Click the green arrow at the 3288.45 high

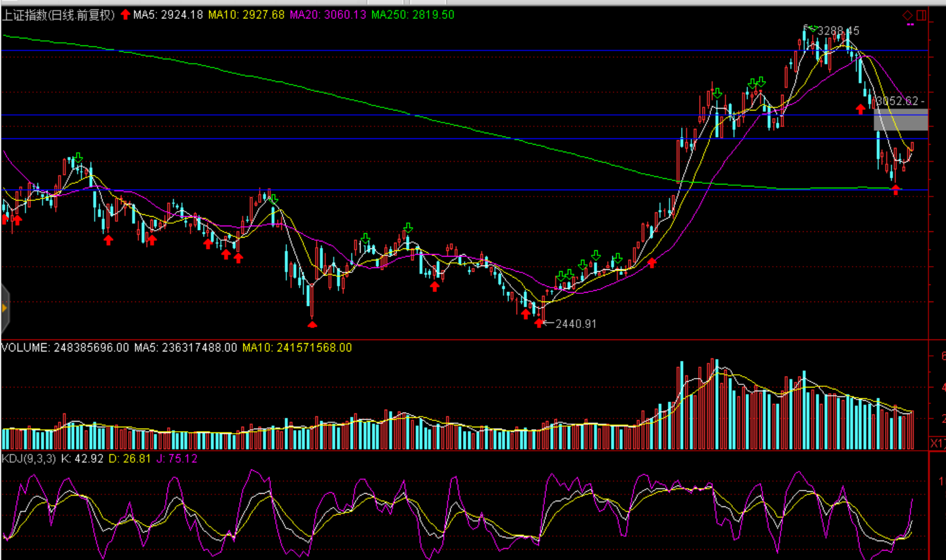tap(813, 28)
